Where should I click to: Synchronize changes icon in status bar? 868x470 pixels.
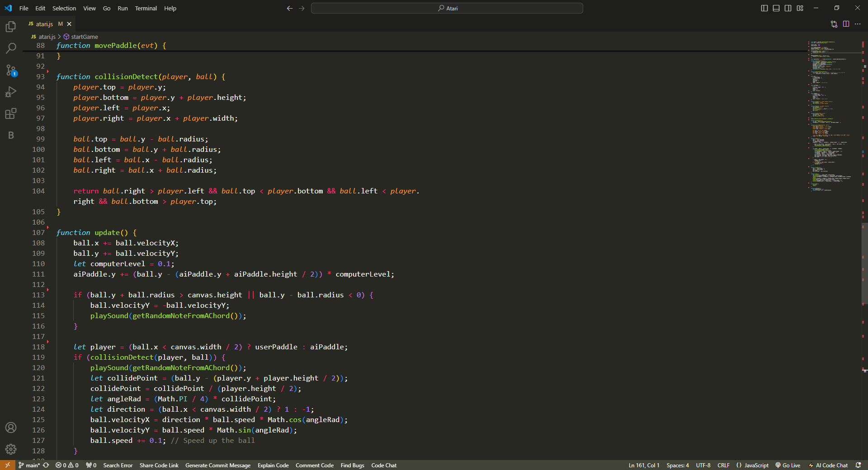click(46, 465)
